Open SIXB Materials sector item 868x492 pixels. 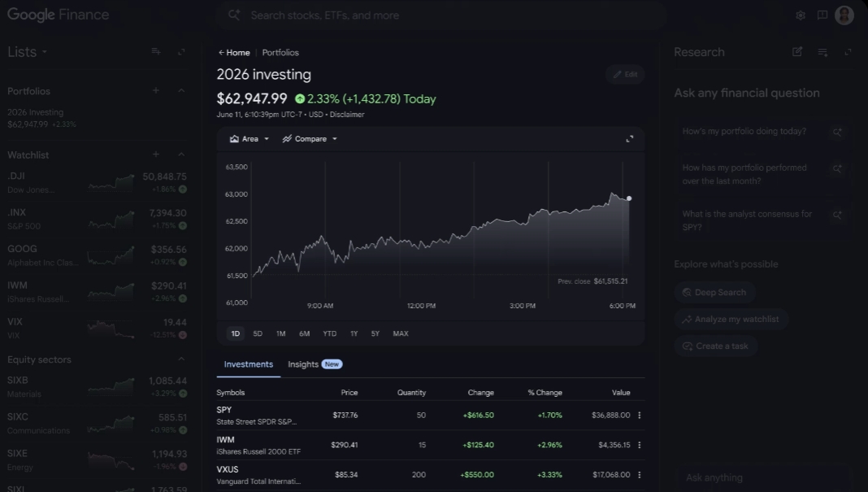click(x=97, y=387)
